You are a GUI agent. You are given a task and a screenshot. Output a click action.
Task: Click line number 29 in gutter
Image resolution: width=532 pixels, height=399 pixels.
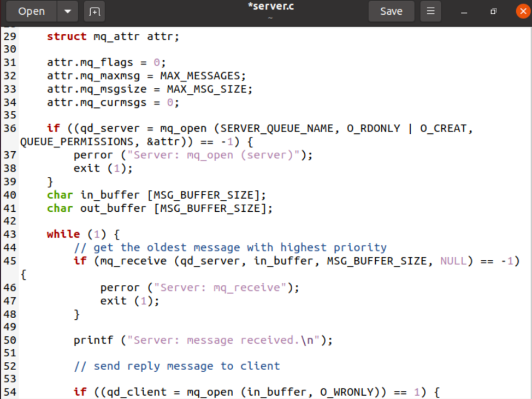10,36
